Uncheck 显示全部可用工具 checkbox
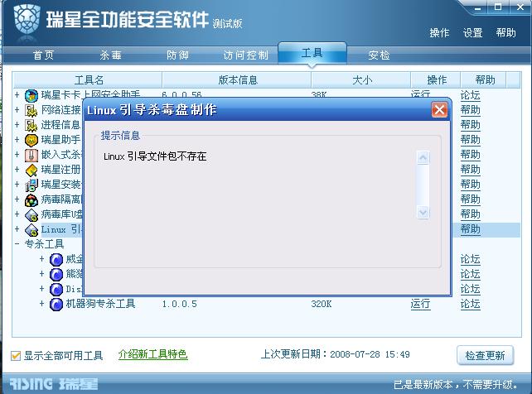 pos(16,356)
